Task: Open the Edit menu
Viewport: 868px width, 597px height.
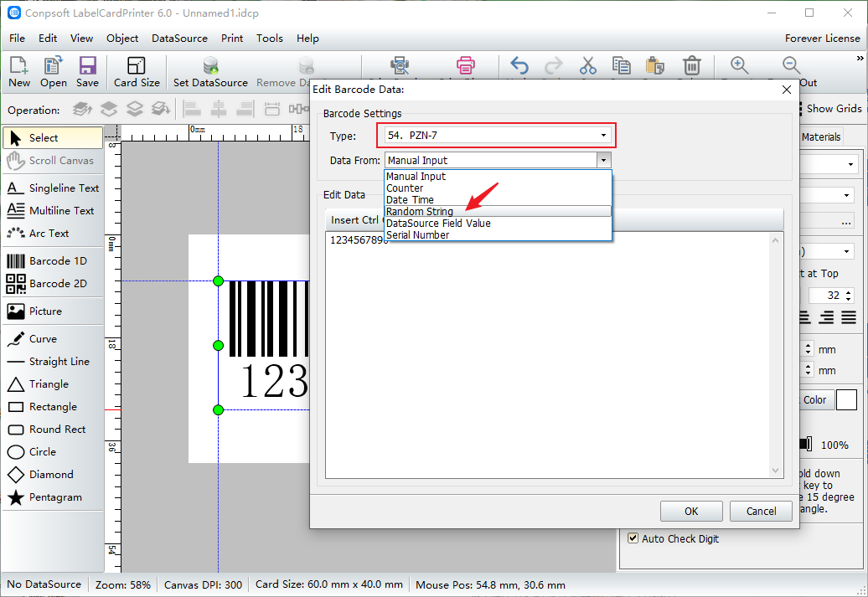Action: [x=48, y=39]
